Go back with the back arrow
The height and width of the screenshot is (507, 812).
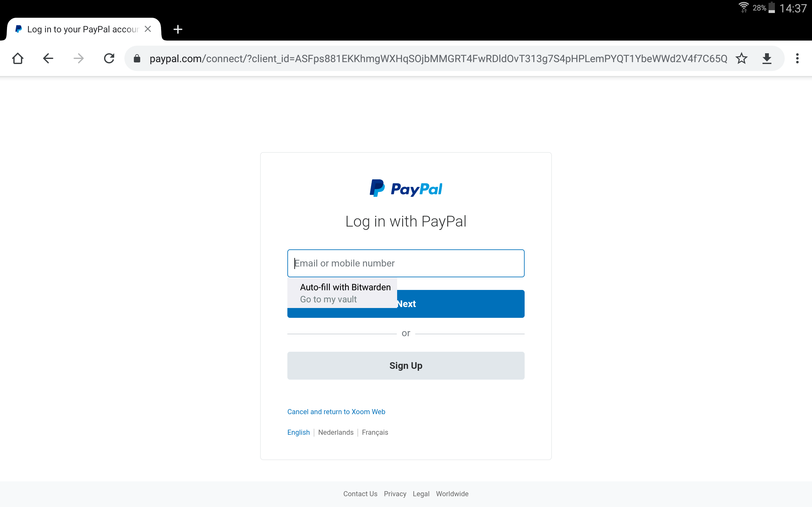(48, 58)
